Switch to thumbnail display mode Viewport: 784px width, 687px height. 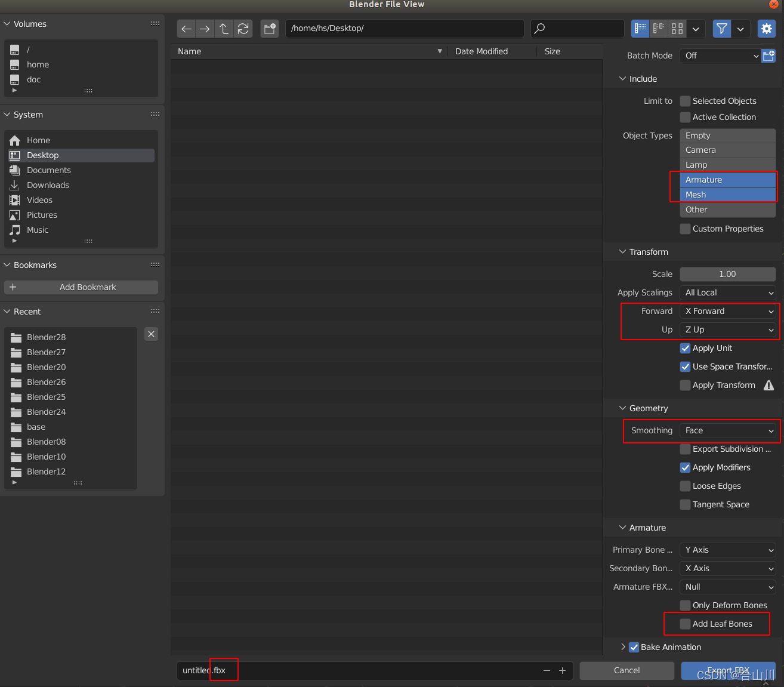677,29
